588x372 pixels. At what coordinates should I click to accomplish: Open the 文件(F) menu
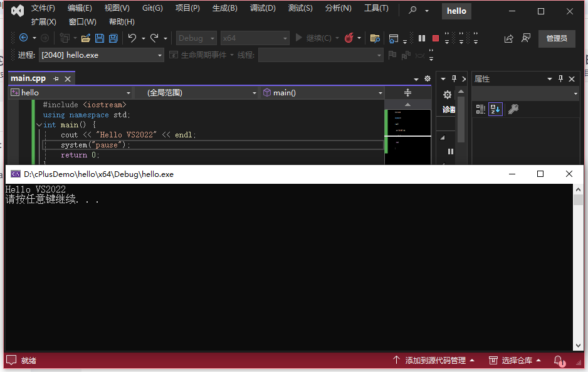coord(43,8)
